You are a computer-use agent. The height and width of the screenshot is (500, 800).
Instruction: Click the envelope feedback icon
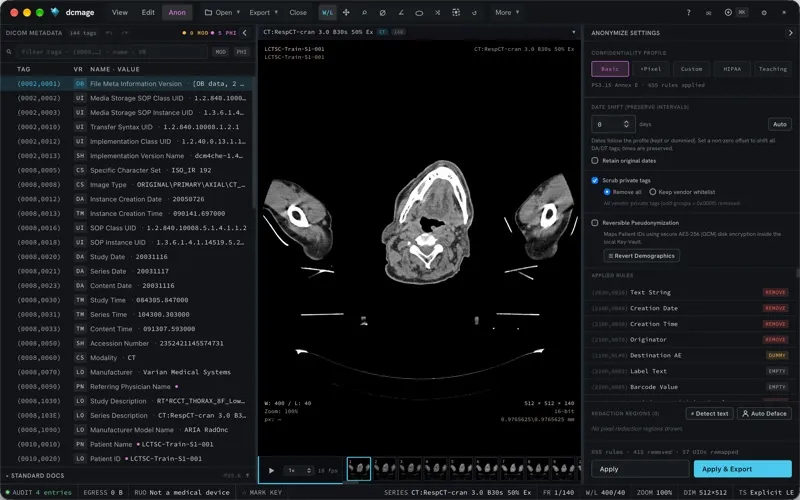[x=709, y=13]
